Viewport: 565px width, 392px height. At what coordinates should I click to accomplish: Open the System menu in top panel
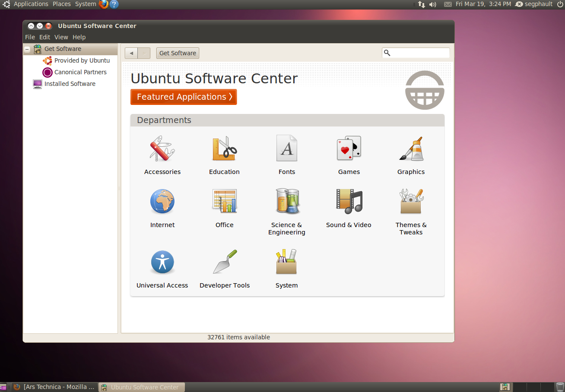click(86, 4)
